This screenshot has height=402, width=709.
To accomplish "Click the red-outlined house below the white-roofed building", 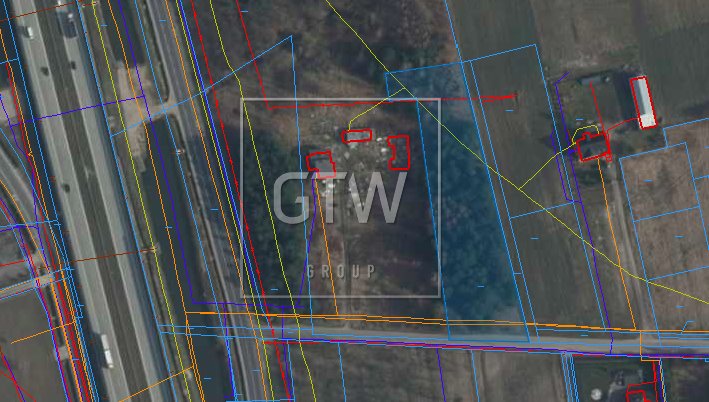I will click(593, 147).
